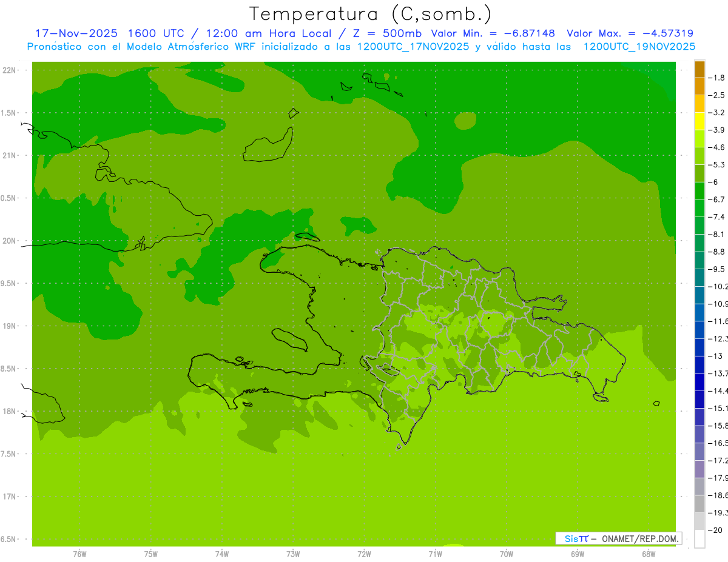The image size is (728, 562).
Task: Click the '-9.5' legend value
Action: coord(717,269)
